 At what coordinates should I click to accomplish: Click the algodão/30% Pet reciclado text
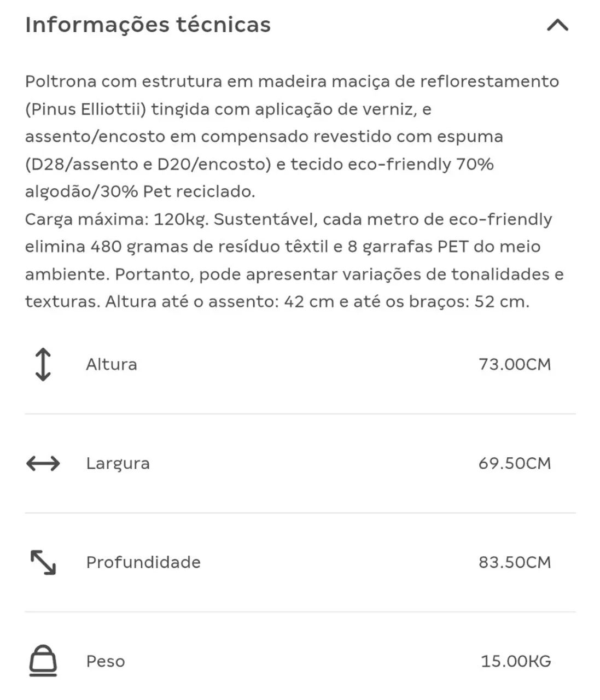click(140, 192)
